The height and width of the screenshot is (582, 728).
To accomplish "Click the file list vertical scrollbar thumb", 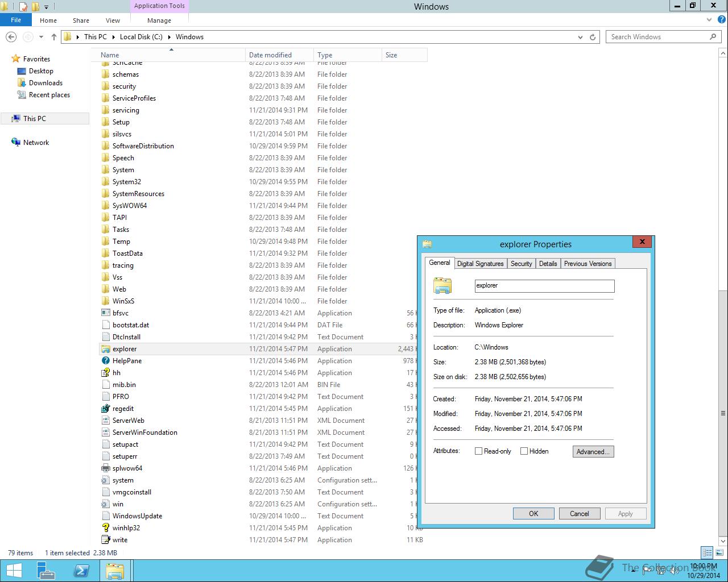I will pos(723,414).
